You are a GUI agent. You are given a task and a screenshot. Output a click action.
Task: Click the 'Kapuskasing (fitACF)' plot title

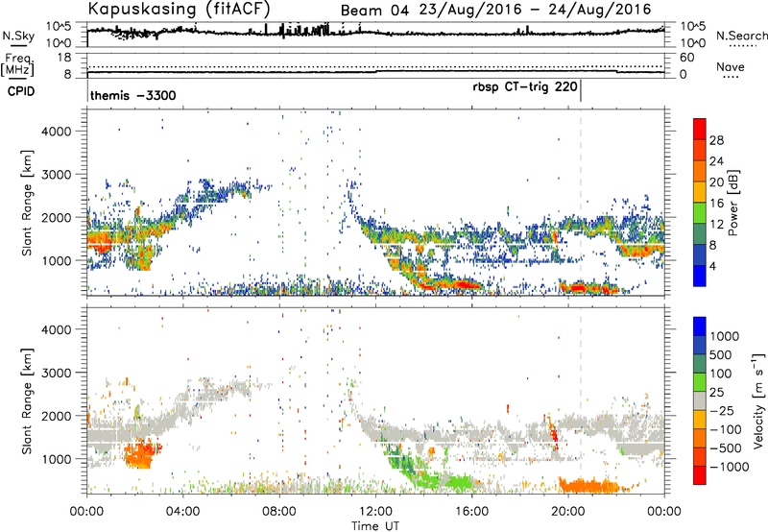[x=179, y=9]
